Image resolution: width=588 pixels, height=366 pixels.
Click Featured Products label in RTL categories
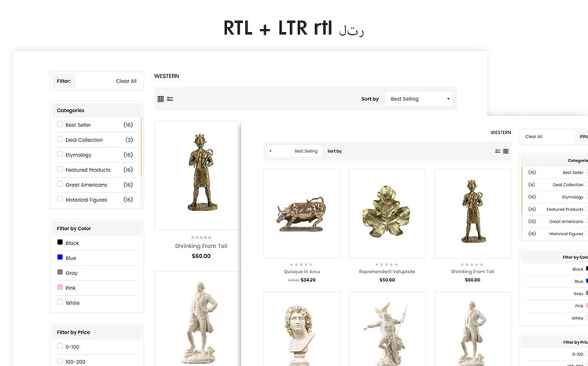tap(564, 209)
